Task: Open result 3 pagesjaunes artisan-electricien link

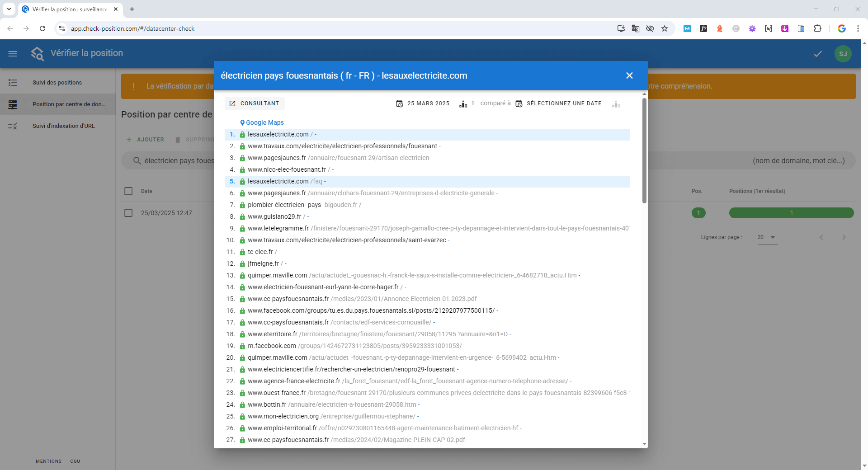Action: tap(338, 158)
